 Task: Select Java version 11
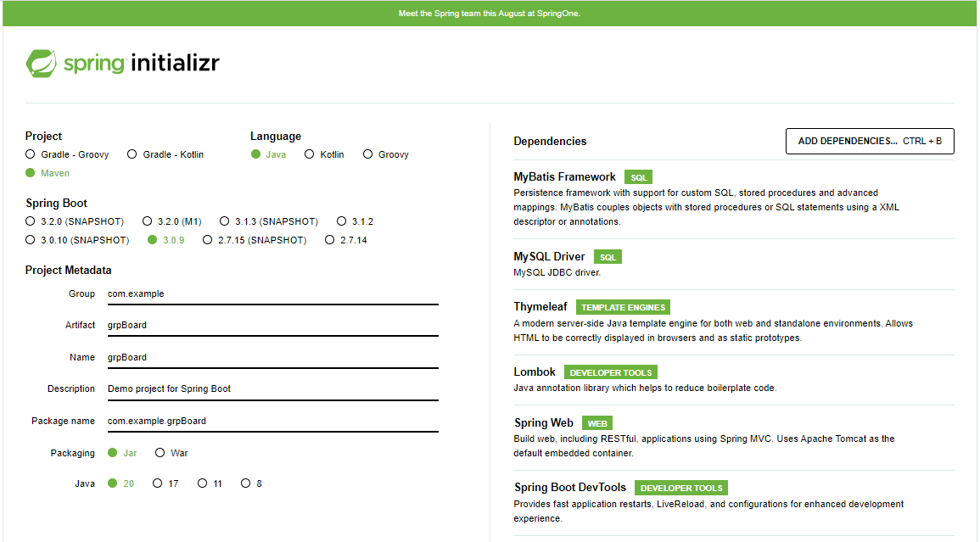coord(210,483)
